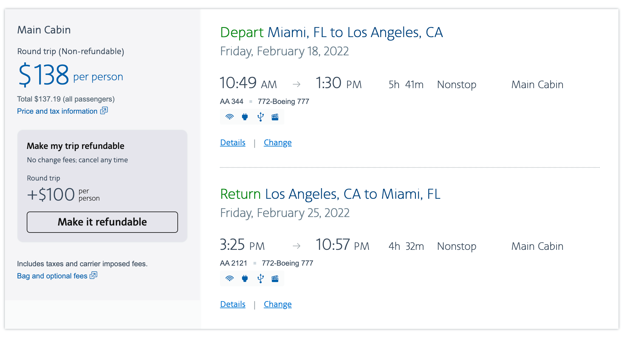
Task: Select the power outlet icon for flight AA 2121
Action: point(245,278)
